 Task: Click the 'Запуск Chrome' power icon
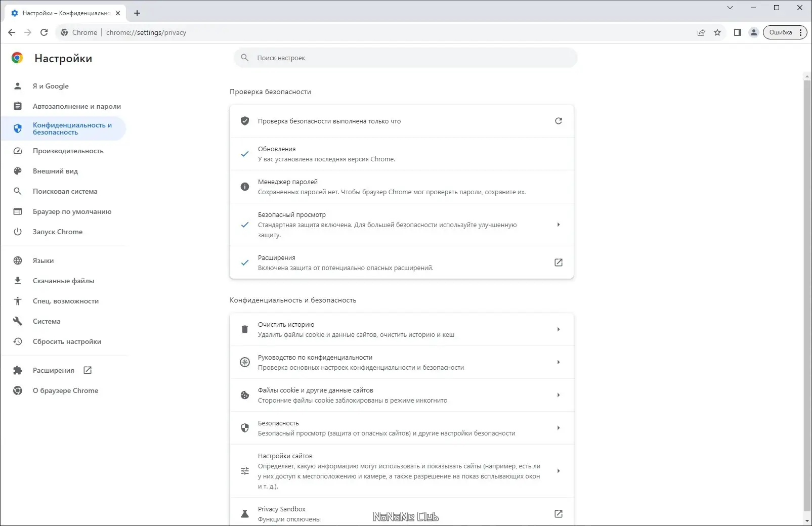tap(18, 232)
